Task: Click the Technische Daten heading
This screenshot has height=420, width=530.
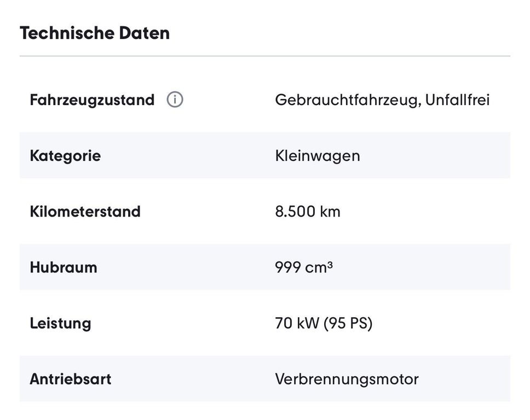Action: point(95,33)
